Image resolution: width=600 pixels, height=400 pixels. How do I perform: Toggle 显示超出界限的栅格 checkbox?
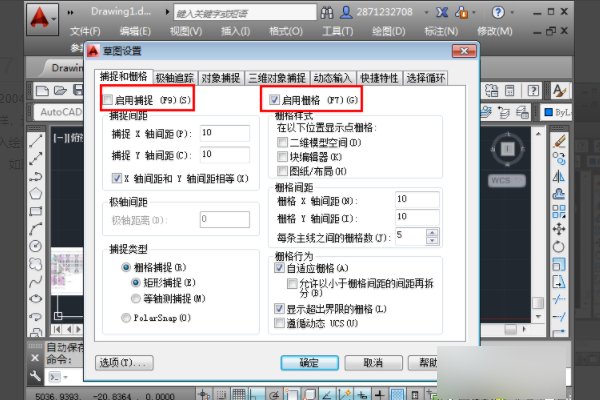coord(279,309)
